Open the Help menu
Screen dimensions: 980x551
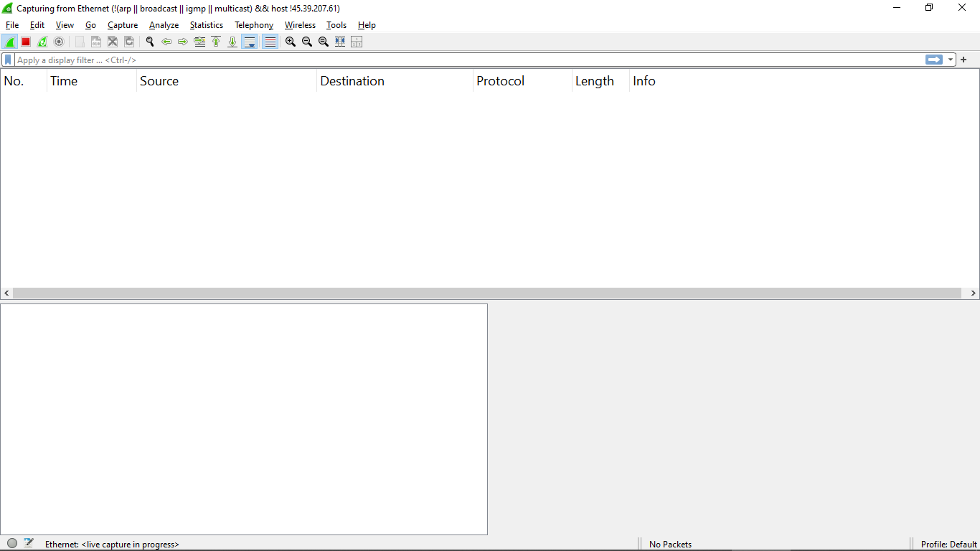[x=367, y=25]
